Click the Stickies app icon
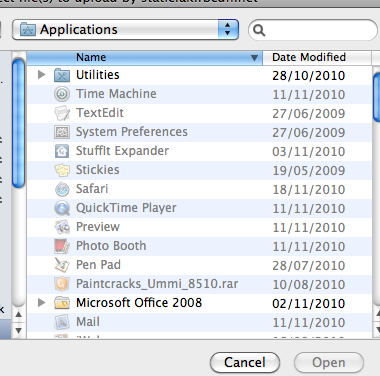380x376 pixels. pos(62,170)
